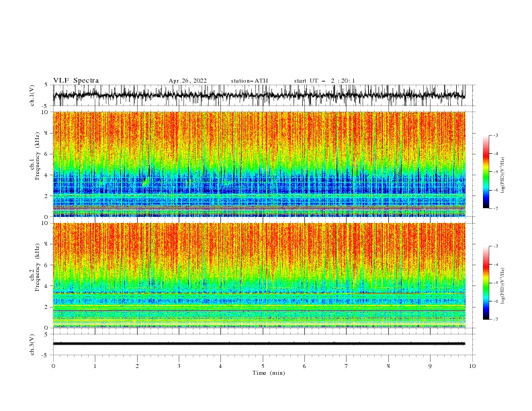Click time-axis tick label "6"
Screen dimensions: 532x411
pyautogui.click(x=304, y=366)
